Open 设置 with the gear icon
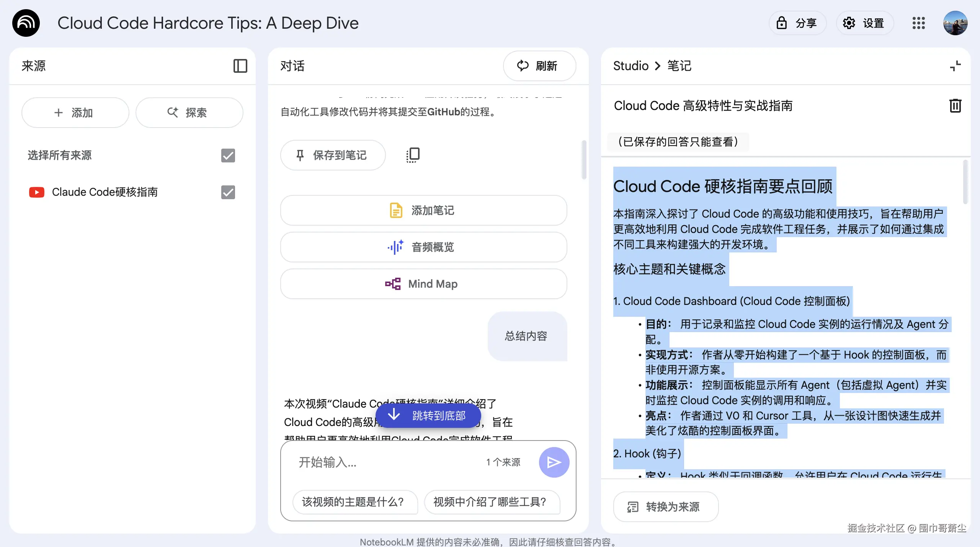Screen dimensions: 980x547 (x=865, y=23)
